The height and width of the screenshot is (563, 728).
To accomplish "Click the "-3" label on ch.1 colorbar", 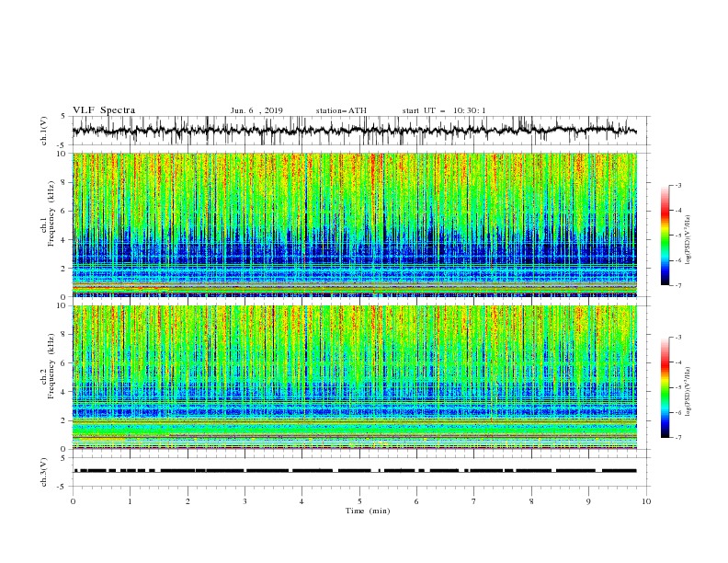I will 677,185.
